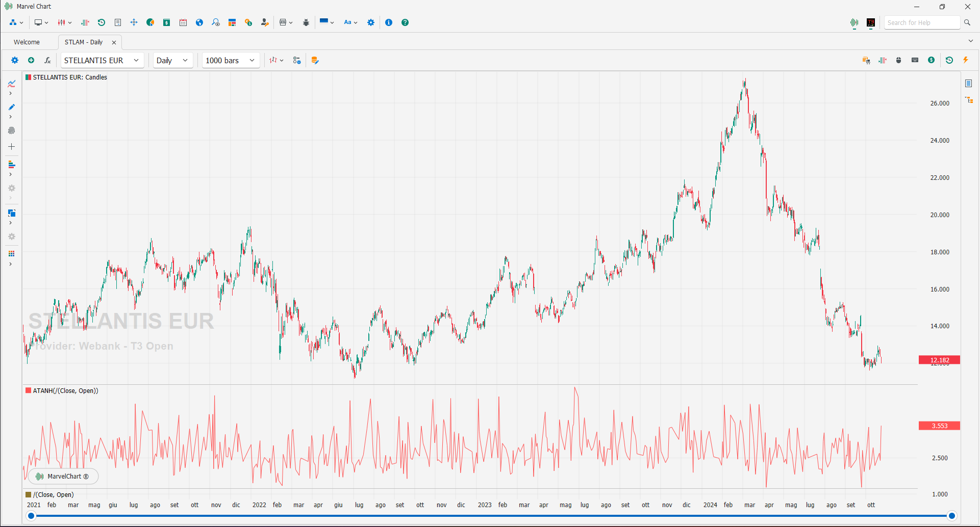Open the 1000 bars dropdown
This screenshot has height=527, width=980.
point(231,60)
